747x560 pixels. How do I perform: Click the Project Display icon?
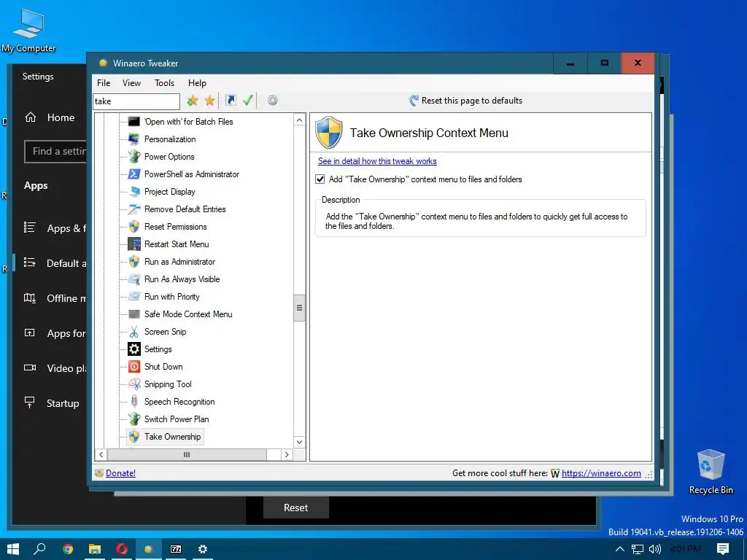(134, 192)
